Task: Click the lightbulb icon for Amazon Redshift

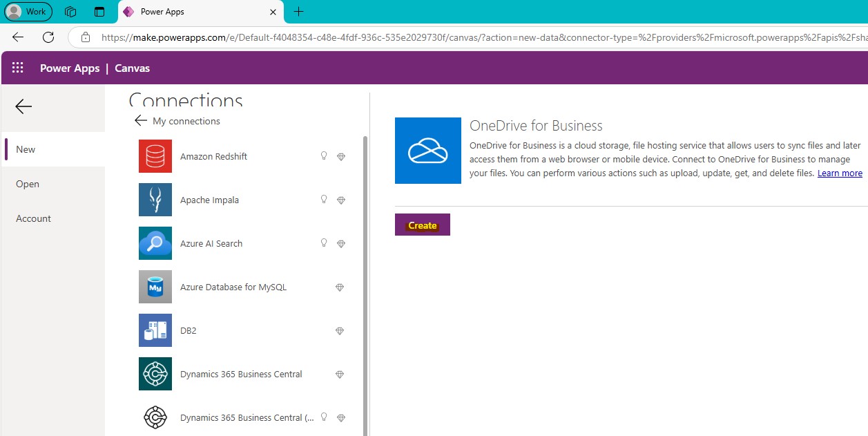Action: [324, 156]
